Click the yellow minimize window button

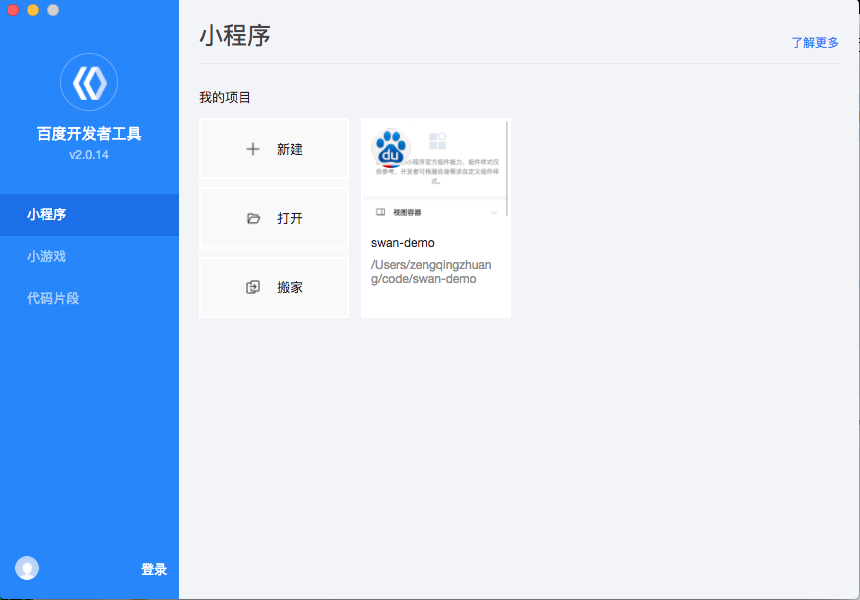click(33, 10)
